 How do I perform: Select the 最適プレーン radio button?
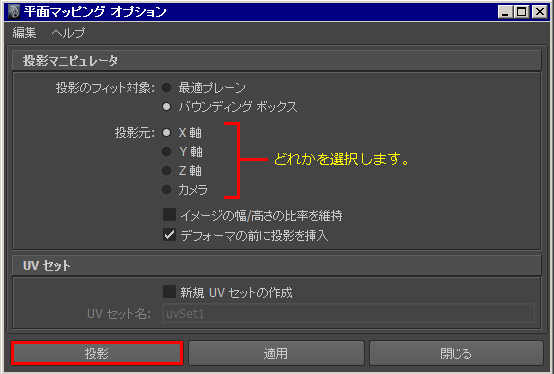[x=166, y=88]
